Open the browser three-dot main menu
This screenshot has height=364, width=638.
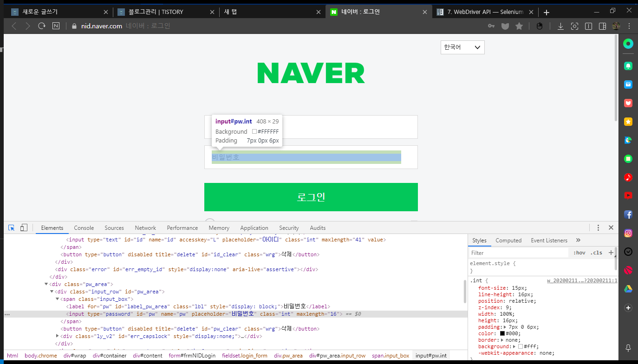pyautogui.click(x=629, y=26)
